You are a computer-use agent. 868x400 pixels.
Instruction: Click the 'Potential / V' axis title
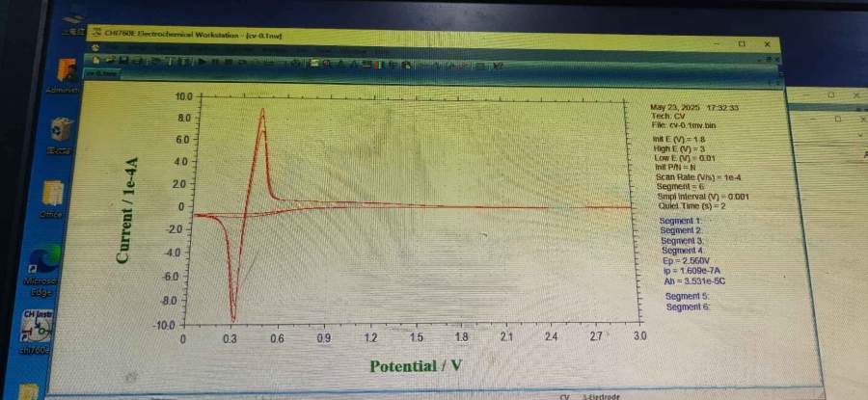(x=415, y=366)
